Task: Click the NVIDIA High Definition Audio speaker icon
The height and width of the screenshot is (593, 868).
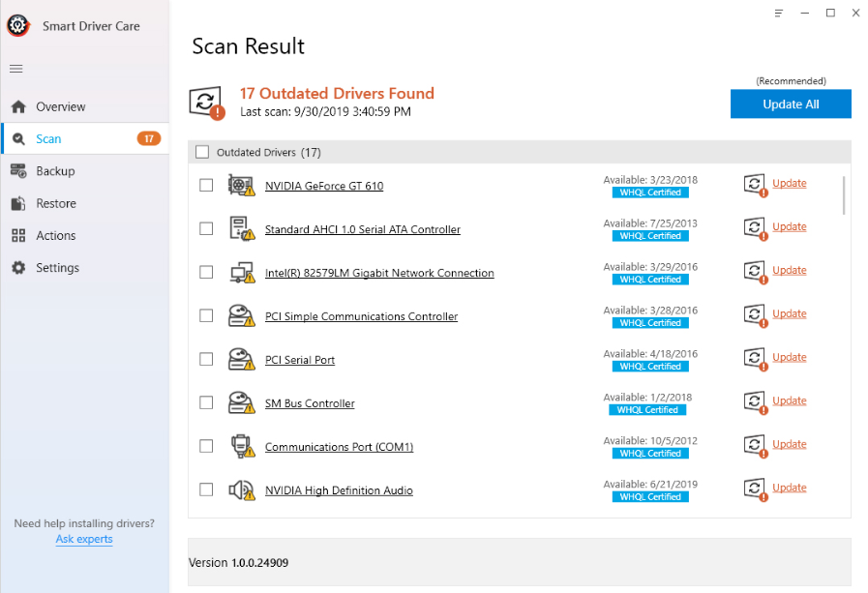Action: (x=242, y=490)
